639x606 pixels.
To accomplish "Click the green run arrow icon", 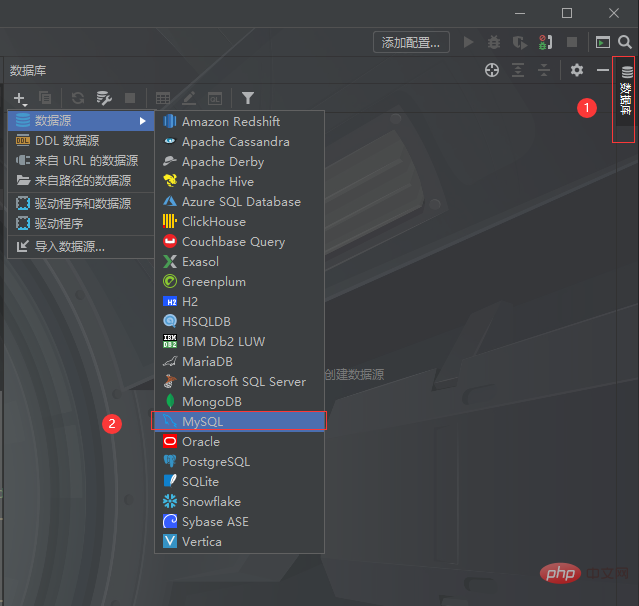I will tap(469, 42).
